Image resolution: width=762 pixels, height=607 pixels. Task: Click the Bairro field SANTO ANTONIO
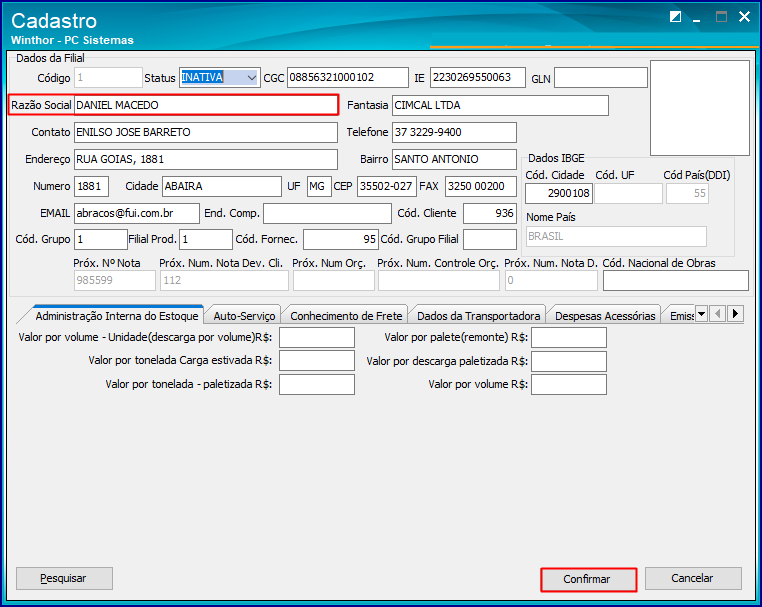click(x=454, y=159)
